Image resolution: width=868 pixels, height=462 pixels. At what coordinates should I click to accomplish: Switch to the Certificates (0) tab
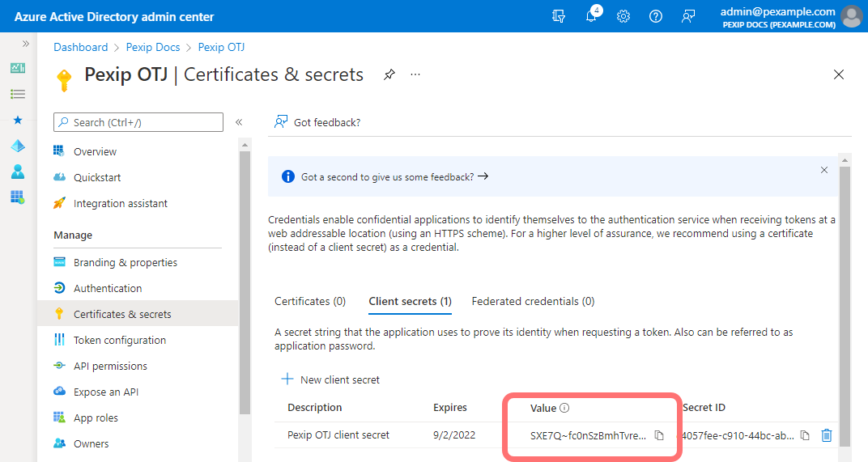click(310, 301)
